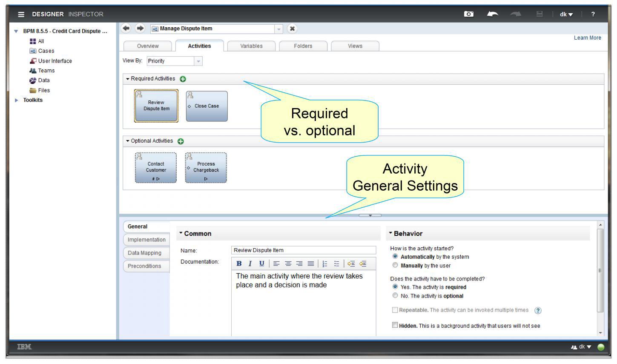Open the Implementation properties tab
This screenshot has width=617, height=364.
(x=146, y=240)
